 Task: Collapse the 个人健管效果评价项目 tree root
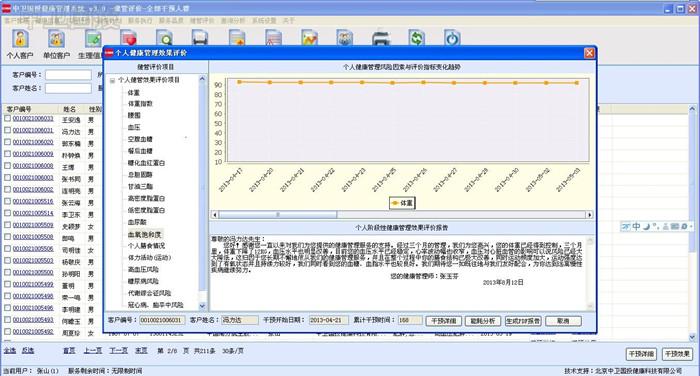coord(112,80)
